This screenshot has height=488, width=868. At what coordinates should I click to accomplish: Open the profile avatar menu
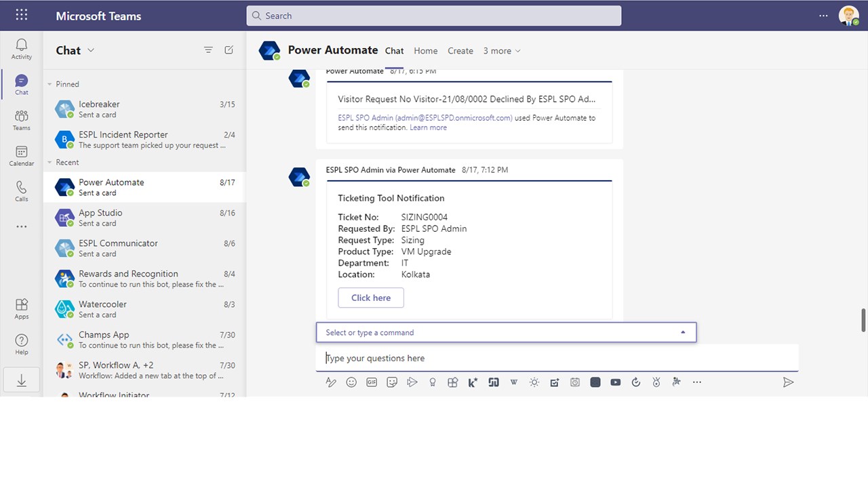[x=849, y=16]
